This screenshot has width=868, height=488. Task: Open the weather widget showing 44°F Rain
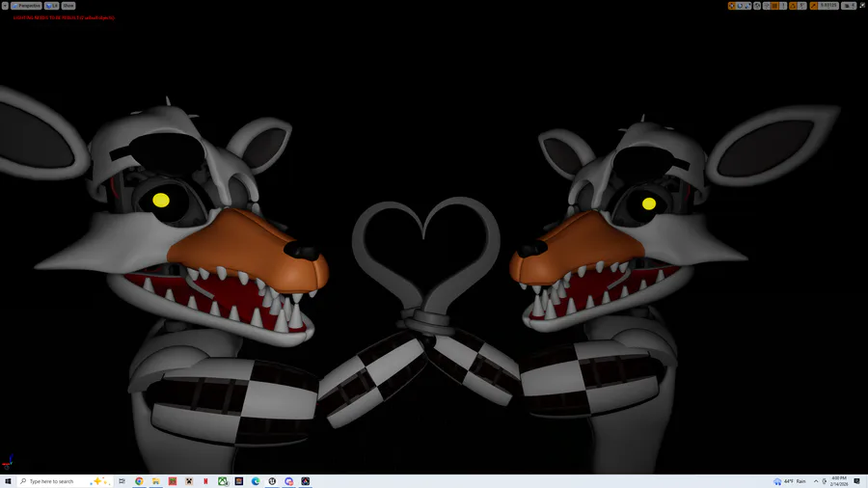tap(791, 481)
